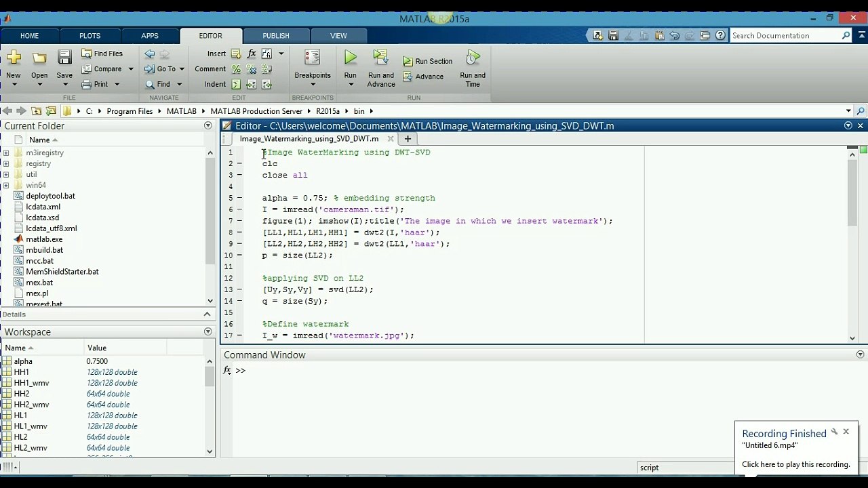868x488 pixels.
Task: Open the Breakpoints dropdown arrow
Action: click(313, 85)
